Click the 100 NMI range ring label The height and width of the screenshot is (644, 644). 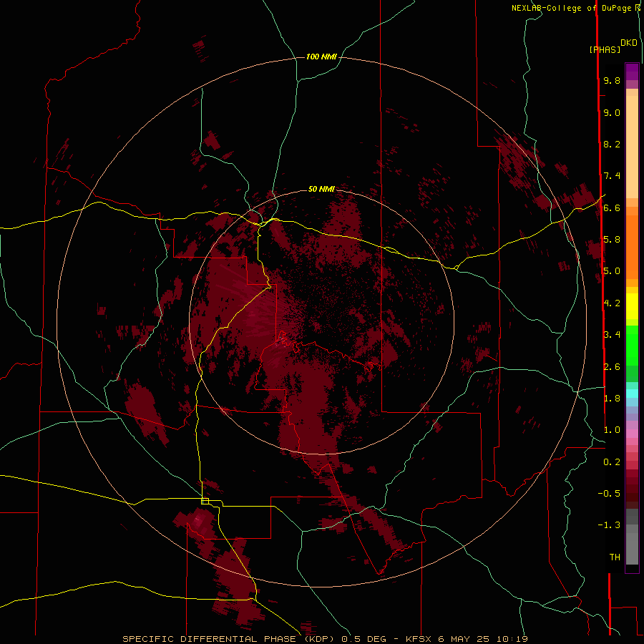coord(321,57)
